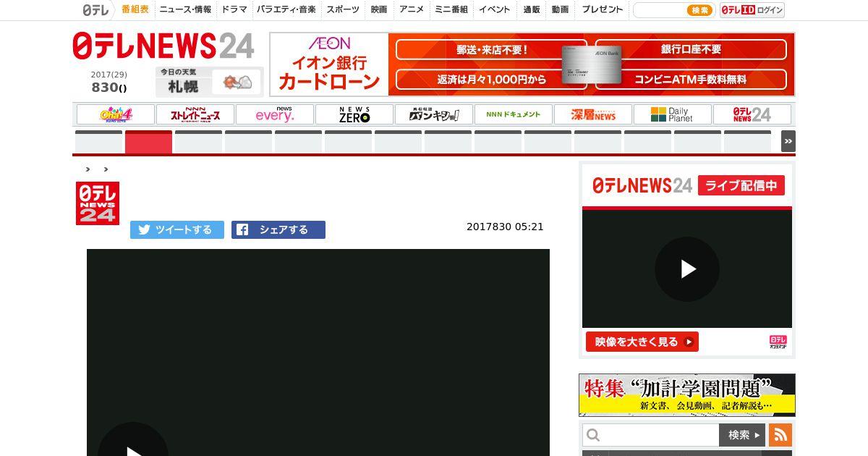Image resolution: width=868 pixels, height=456 pixels.
Task: Click the ライブ配信中 badge
Action: (741, 185)
